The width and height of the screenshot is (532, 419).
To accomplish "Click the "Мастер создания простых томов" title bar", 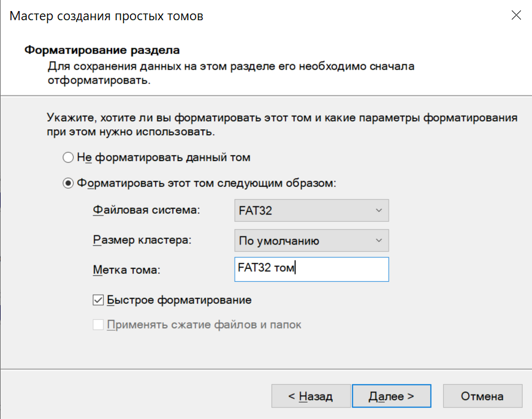I will [107, 17].
